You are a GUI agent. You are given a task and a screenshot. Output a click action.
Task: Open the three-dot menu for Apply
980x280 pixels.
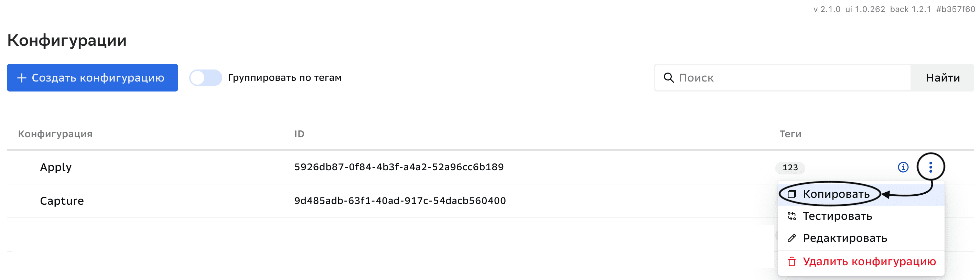[x=930, y=167]
